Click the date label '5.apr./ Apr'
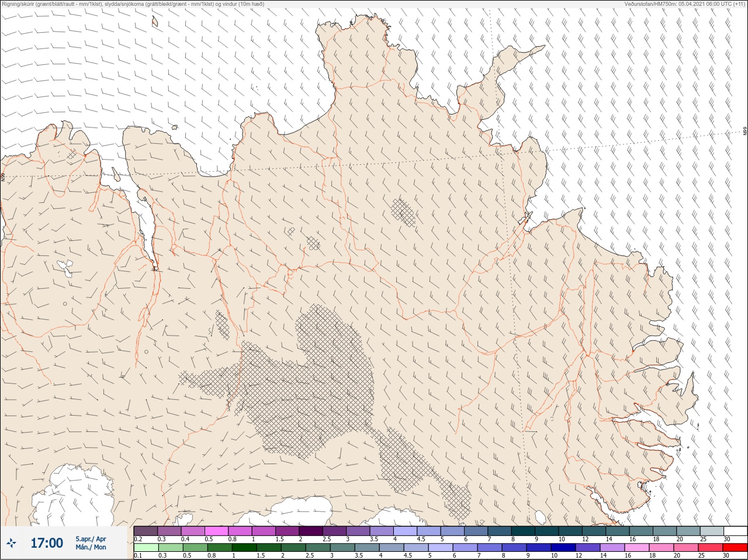This screenshot has height=560, width=748. [x=91, y=539]
